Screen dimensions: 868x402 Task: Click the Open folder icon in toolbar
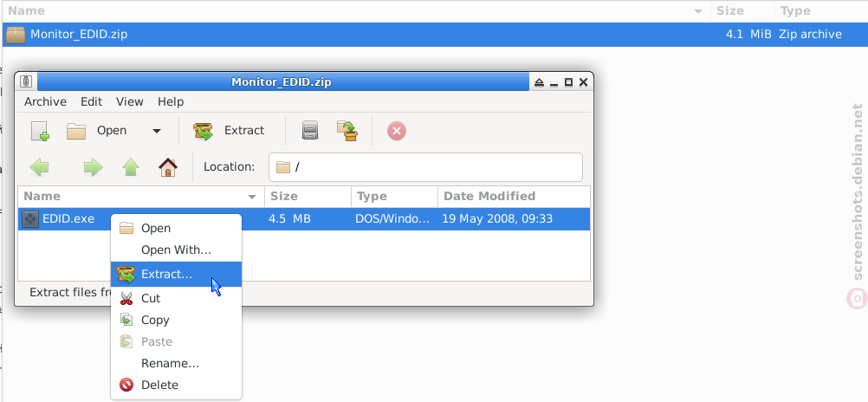click(x=76, y=131)
